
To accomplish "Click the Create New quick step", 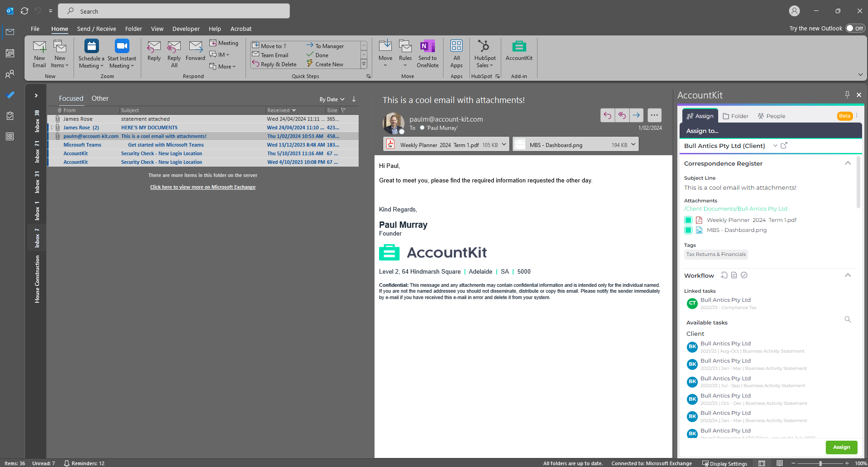I will pos(325,64).
